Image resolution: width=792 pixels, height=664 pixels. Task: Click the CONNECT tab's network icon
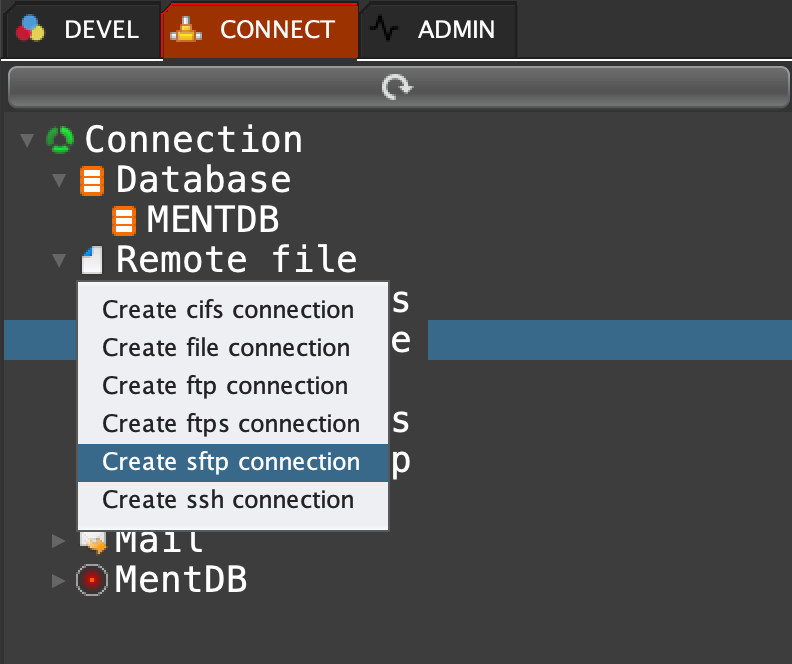tap(187, 30)
